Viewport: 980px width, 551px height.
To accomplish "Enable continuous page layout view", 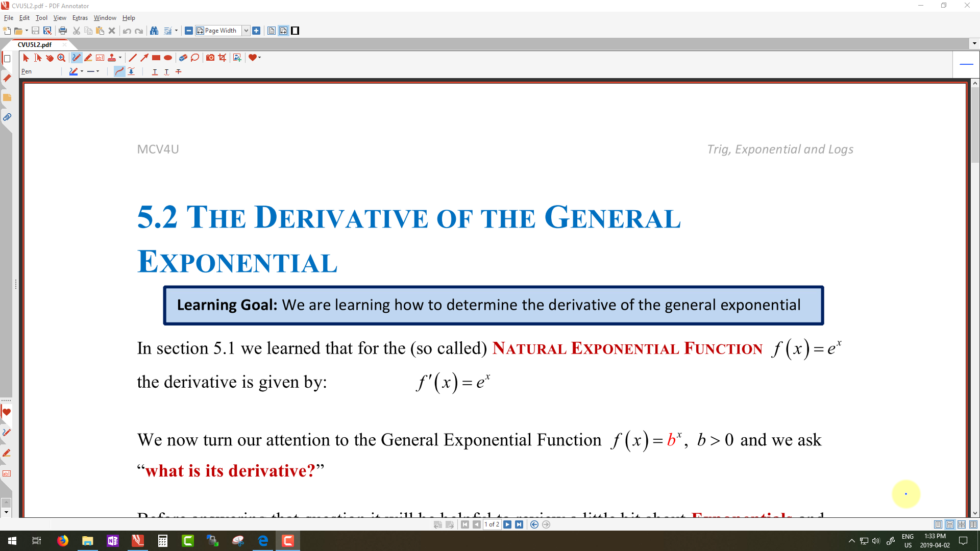I will (x=950, y=524).
